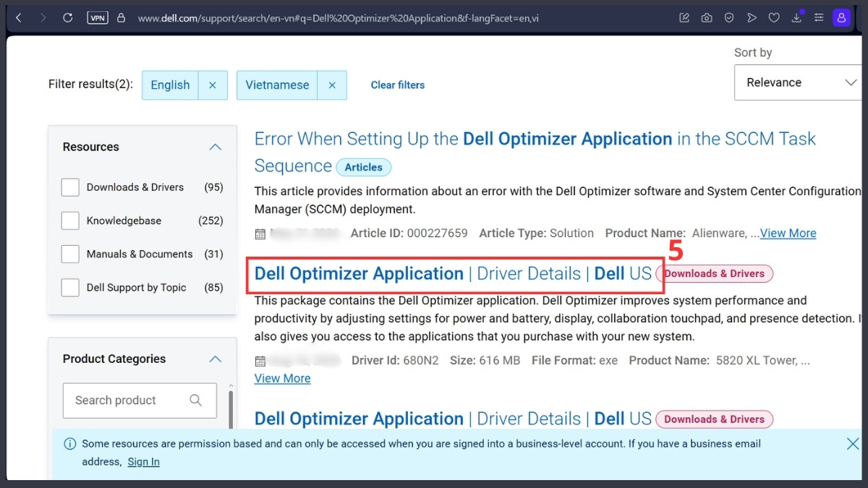This screenshot has width=868, height=488.
Task: Click the calendar icon on the article result
Action: coord(260,234)
